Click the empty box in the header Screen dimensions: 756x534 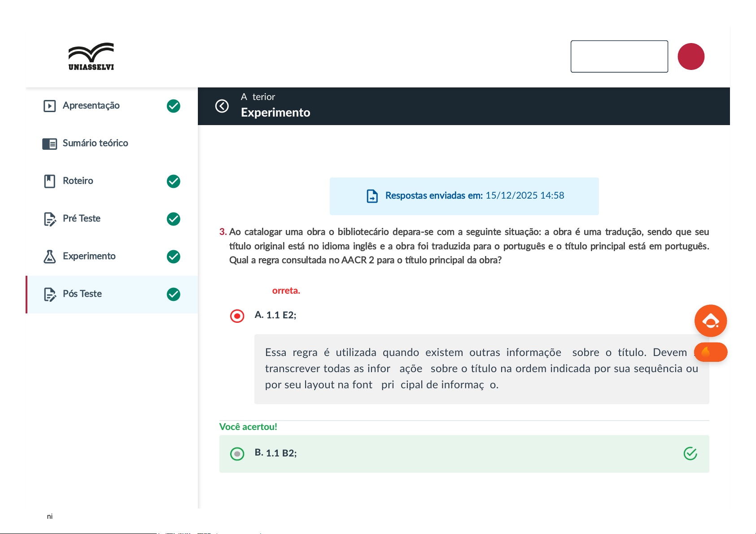click(619, 56)
